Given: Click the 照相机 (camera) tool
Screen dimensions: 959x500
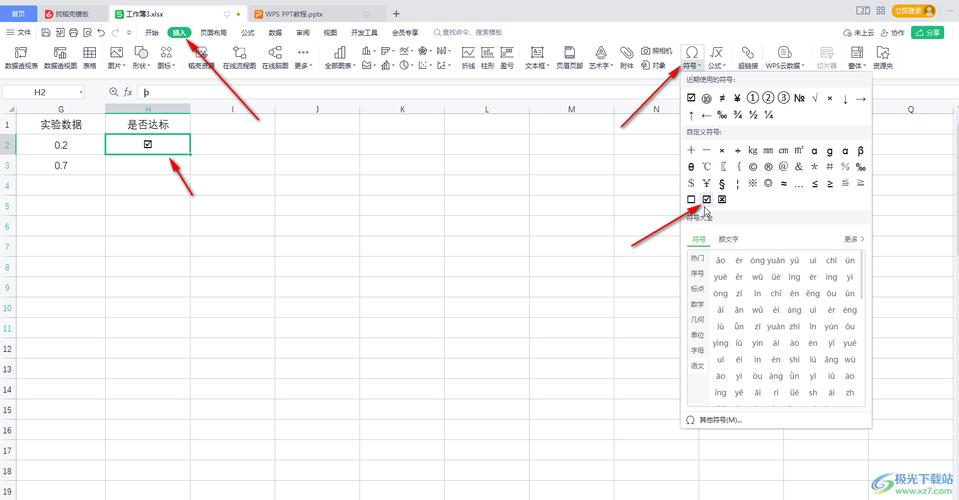Looking at the screenshot, I should click(x=656, y=51).
